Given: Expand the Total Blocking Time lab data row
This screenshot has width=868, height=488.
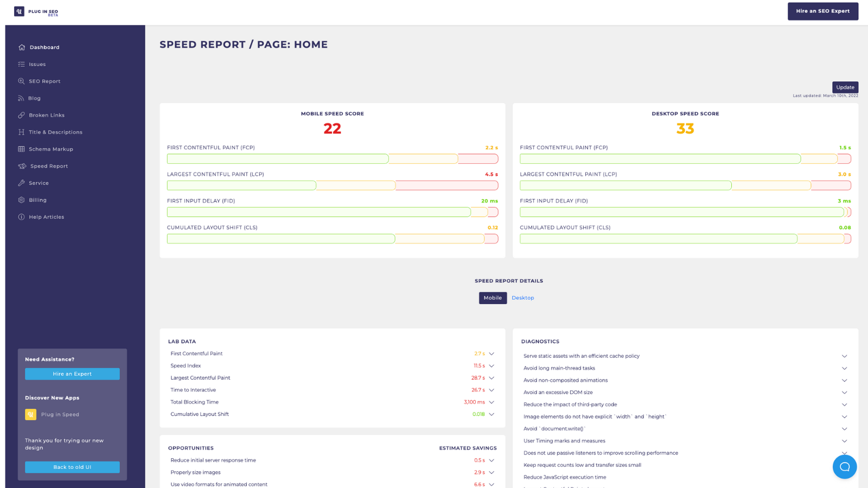Looking at the screenshot, I should coord(491,402).
